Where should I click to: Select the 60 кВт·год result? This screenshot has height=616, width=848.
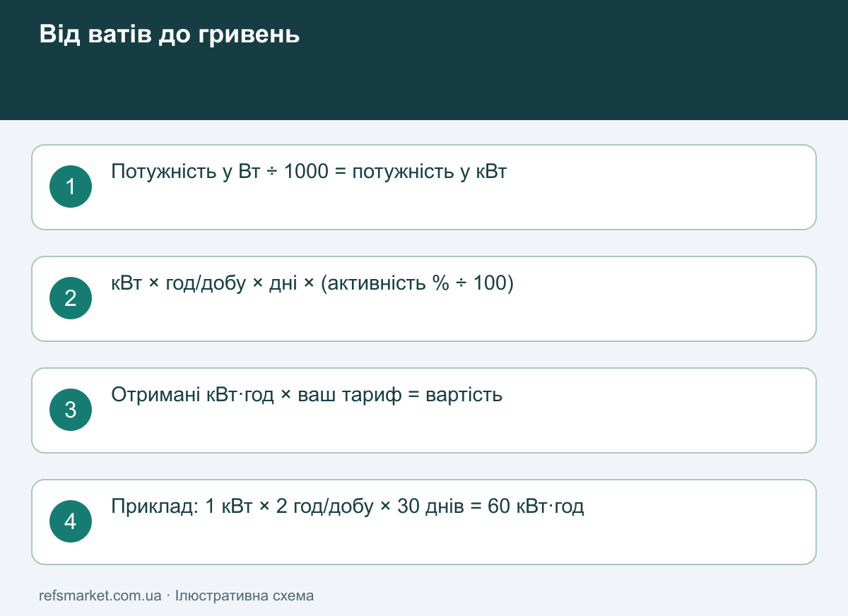536,507
